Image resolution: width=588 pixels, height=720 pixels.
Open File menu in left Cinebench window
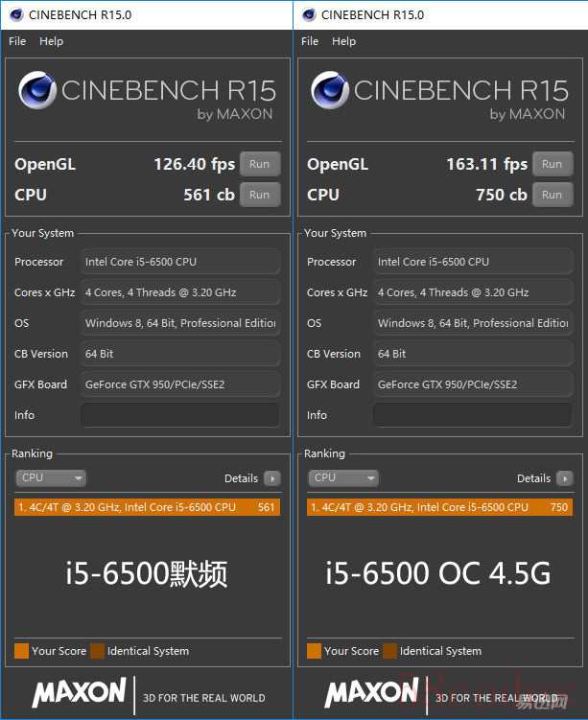tap(17, 41)
